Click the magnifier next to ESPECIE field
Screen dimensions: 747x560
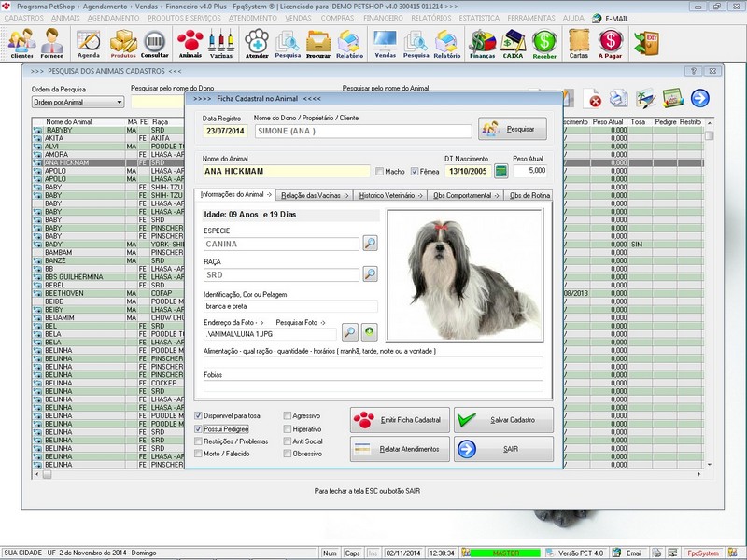pyautogui.click(x=371, y=244)
